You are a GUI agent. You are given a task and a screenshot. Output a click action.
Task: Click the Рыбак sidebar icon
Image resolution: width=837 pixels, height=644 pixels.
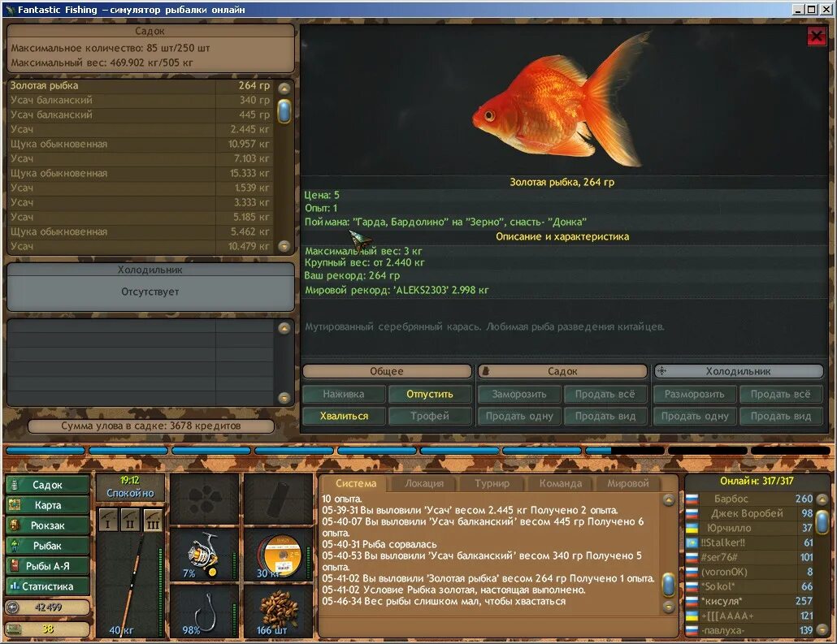click(46, 545)
